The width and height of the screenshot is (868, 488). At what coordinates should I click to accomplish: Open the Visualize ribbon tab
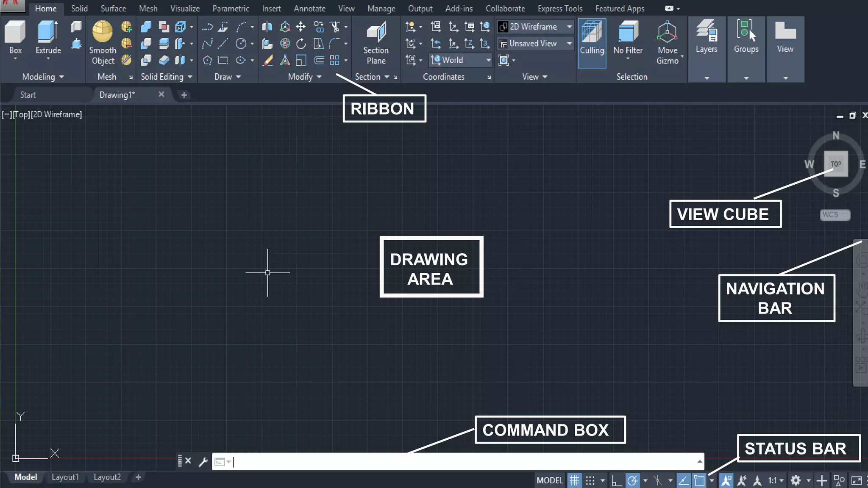pos(185,8)
